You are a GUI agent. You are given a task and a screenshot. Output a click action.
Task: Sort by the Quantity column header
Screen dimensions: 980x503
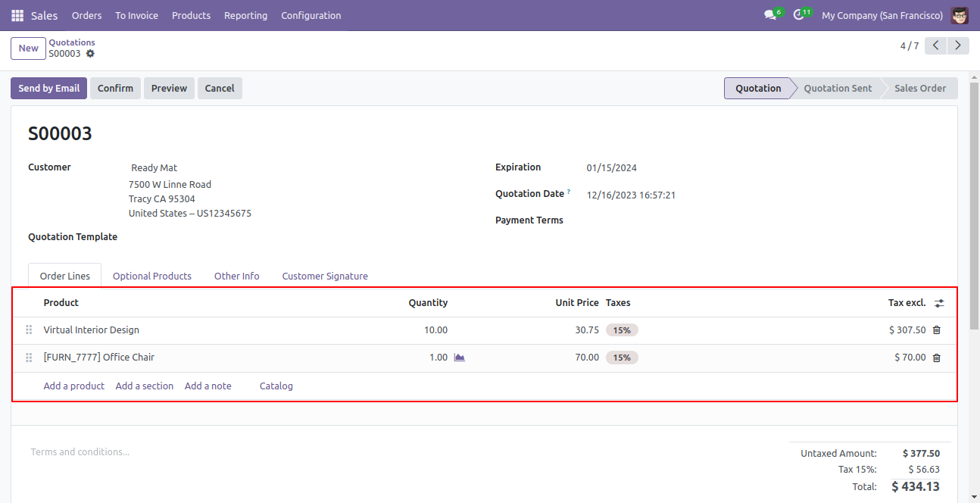coord(428,302)
